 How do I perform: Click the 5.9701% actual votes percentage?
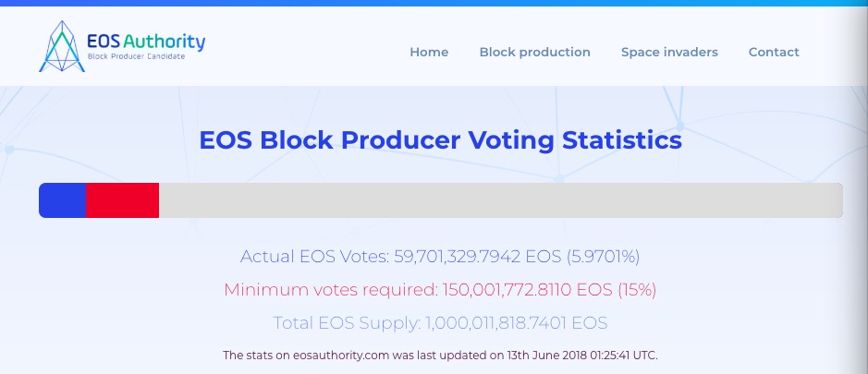[x=603, y=257]
